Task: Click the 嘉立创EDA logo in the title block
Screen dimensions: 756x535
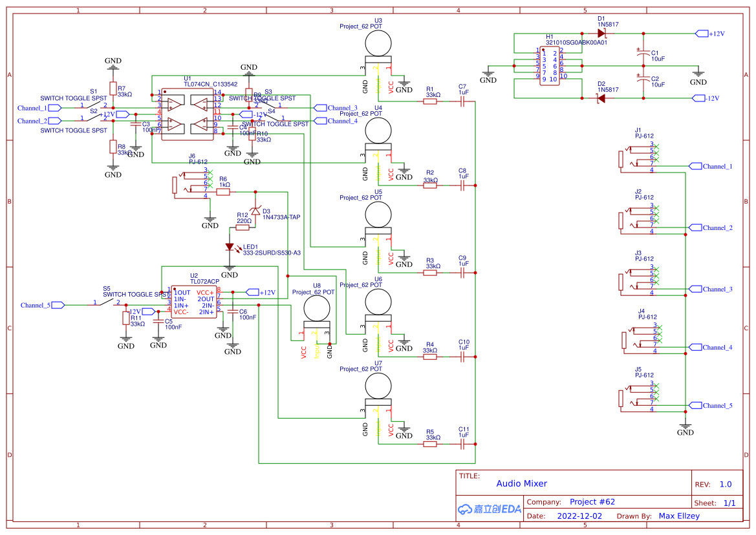Action: pos(488,509)
